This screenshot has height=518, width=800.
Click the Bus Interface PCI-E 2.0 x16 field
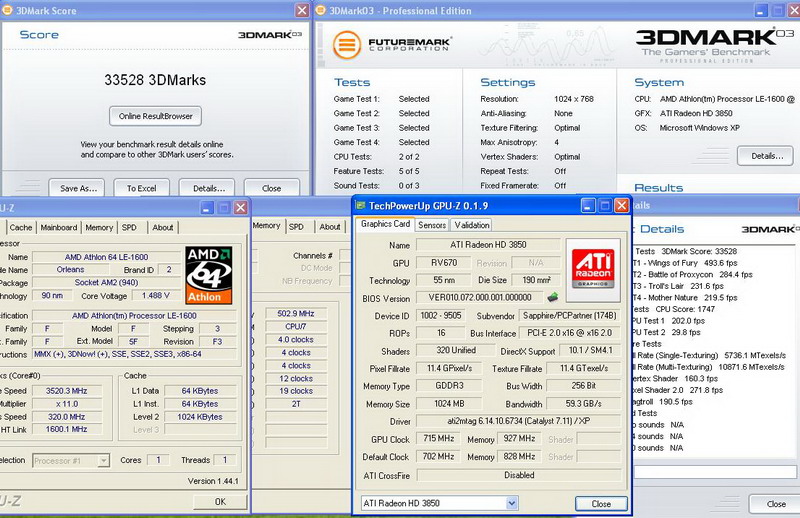point(570,333)
